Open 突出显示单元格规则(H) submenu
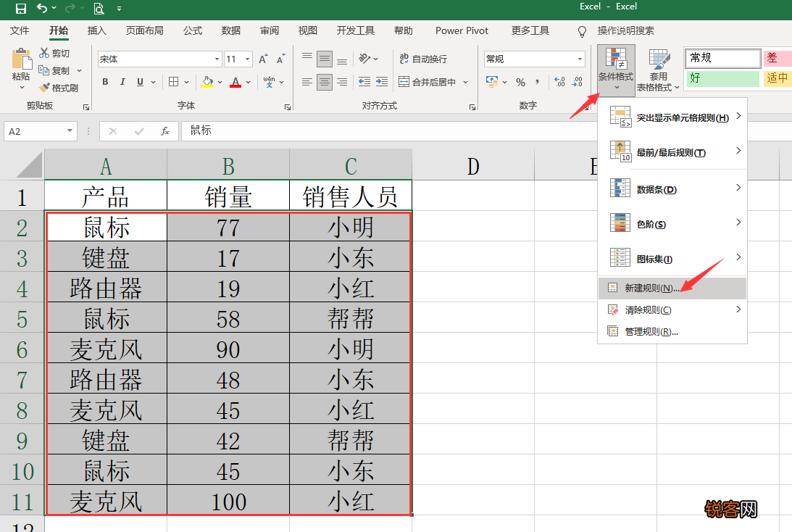 [672, 117]
